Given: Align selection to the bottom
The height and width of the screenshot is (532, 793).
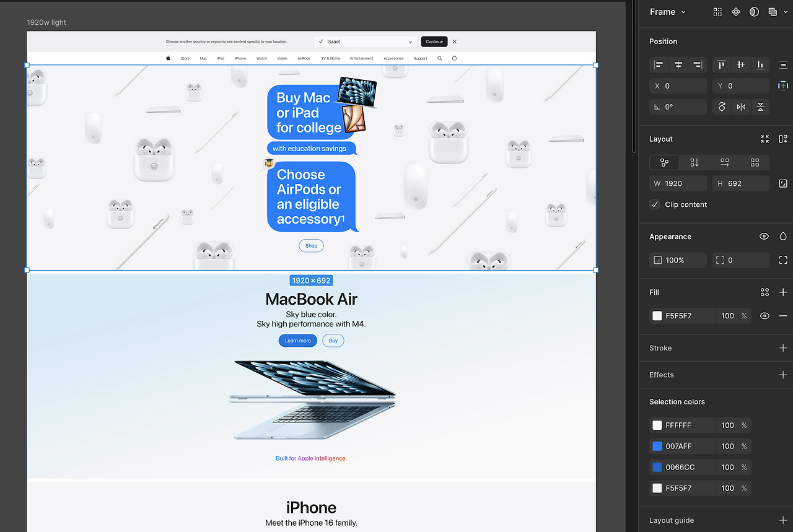Looking at the screenshot, I should (760, 64).
